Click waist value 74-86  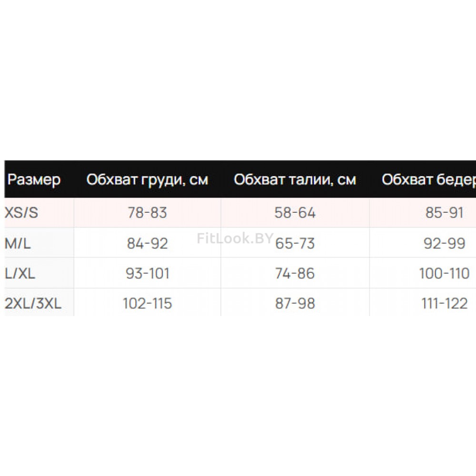pyautogui.click(x=295, y=274)
